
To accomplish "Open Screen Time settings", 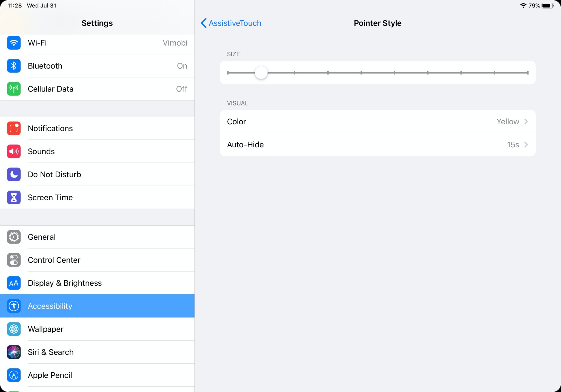I will (97, 197).
